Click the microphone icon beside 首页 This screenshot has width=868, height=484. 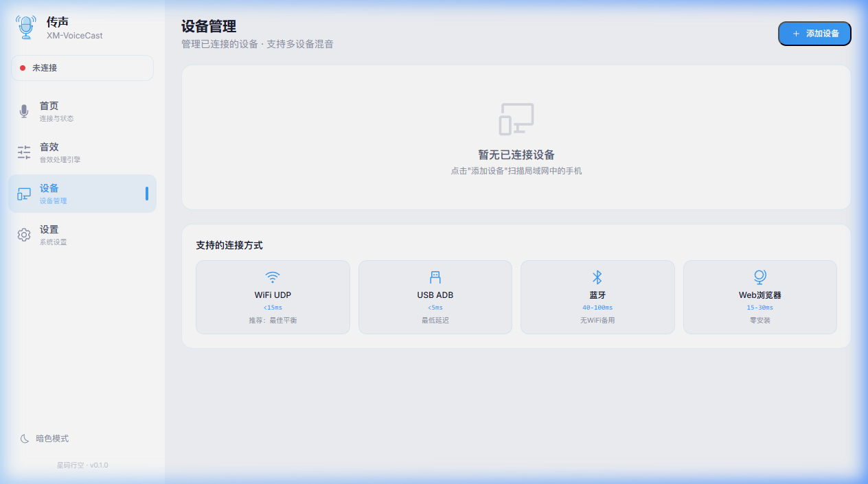(24, 111)
